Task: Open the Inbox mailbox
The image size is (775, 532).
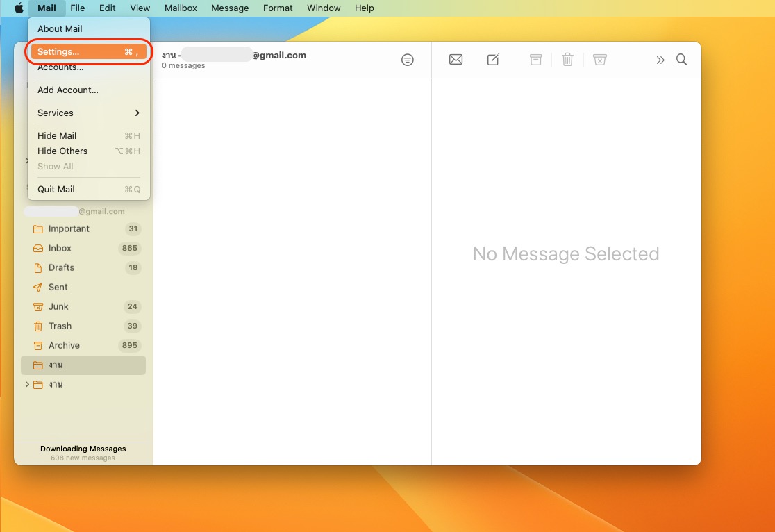Action: (60, 248)
